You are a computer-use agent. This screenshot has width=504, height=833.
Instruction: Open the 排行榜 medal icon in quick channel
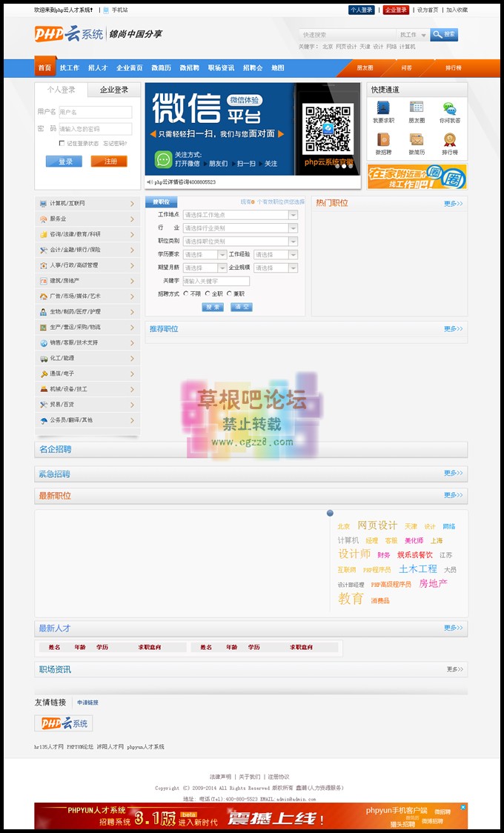click(x=450, y=139)
